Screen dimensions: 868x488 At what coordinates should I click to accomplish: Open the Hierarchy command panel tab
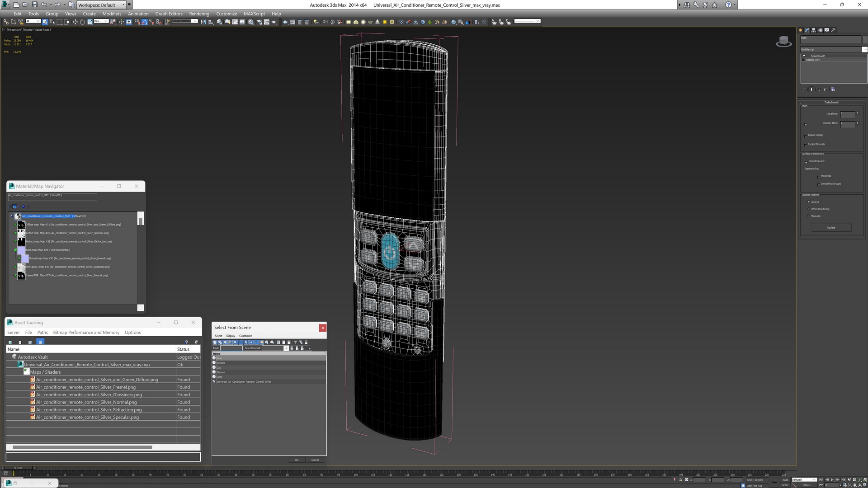point(814,30)
